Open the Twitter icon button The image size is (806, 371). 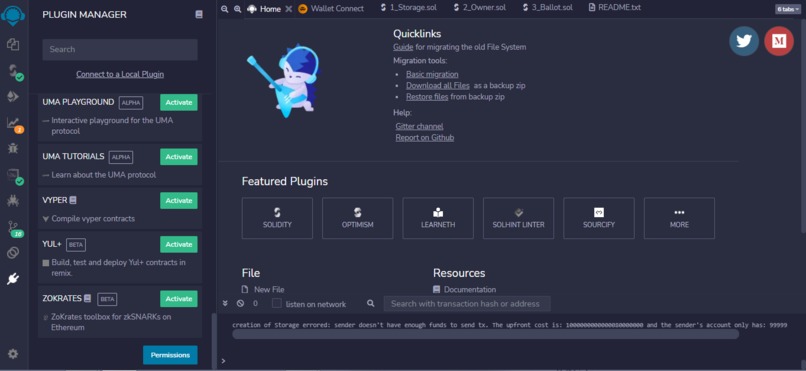click(744, 41)
